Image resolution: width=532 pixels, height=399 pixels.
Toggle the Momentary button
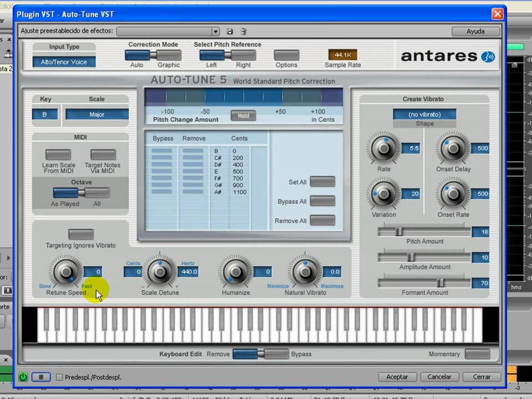click(477, 354)
